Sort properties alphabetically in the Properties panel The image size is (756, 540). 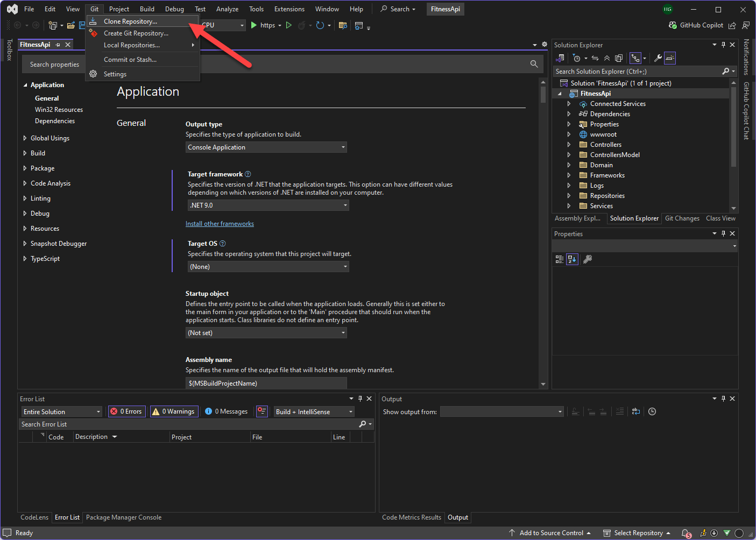click(572, 259)
